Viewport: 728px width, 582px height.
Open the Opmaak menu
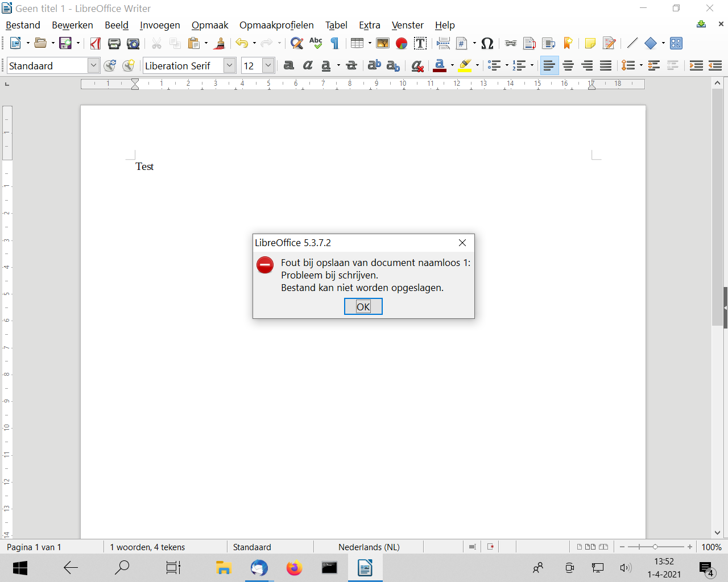[x=210, y=25]
